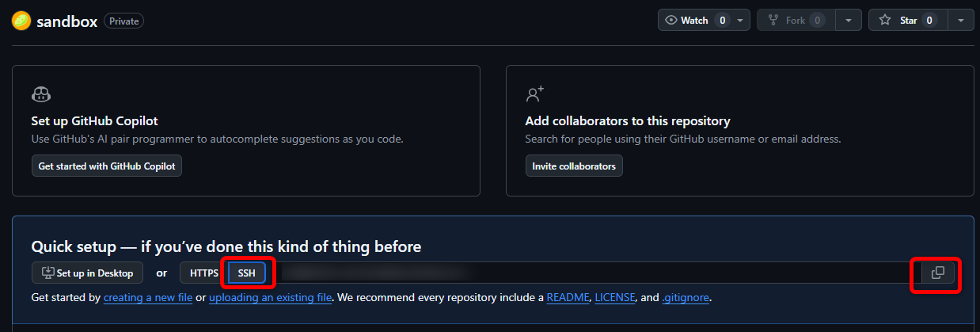The height and width of the screenshot is (332, 980).
Task: Click the fork icon on Fork button
Action: [x=771, y=21]
